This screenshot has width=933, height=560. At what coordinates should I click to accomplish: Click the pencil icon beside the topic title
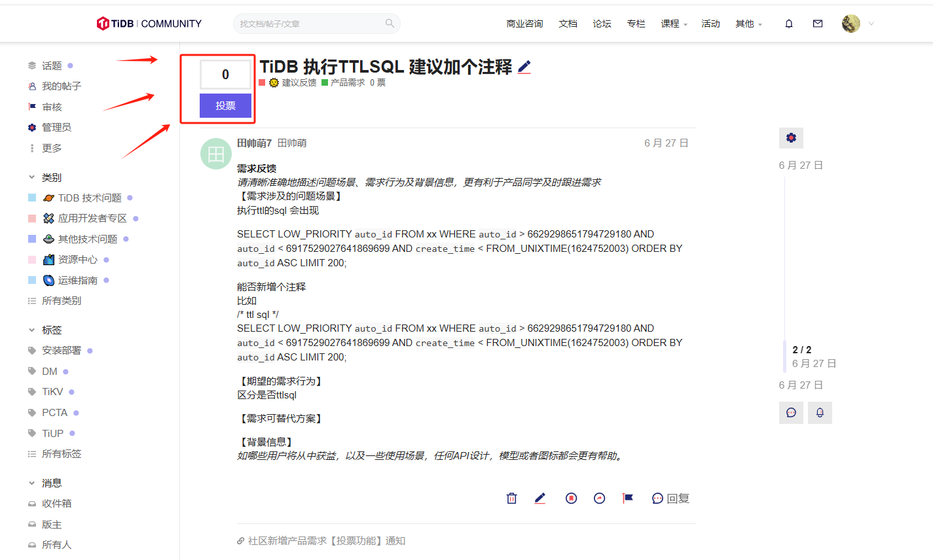pos(524,67)
